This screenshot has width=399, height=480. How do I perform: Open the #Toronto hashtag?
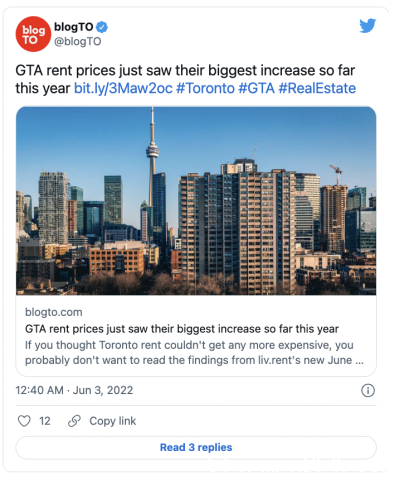(205, 88)
